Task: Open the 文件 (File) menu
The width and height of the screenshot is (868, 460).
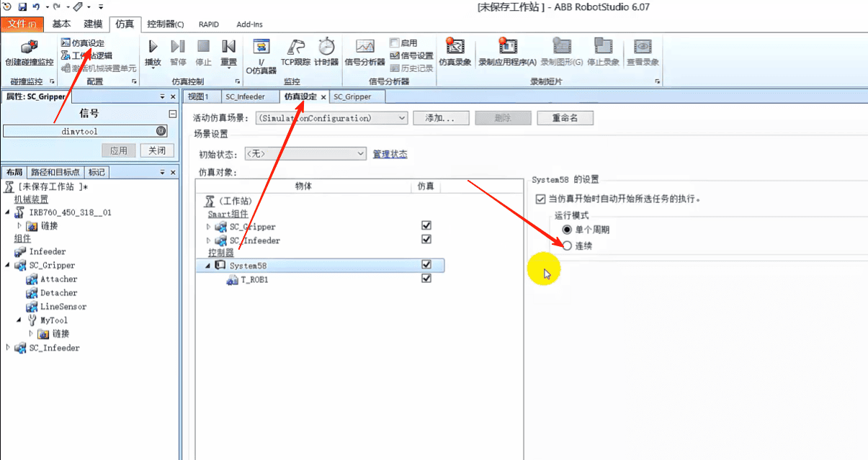Action: click(x=22, y=24)
